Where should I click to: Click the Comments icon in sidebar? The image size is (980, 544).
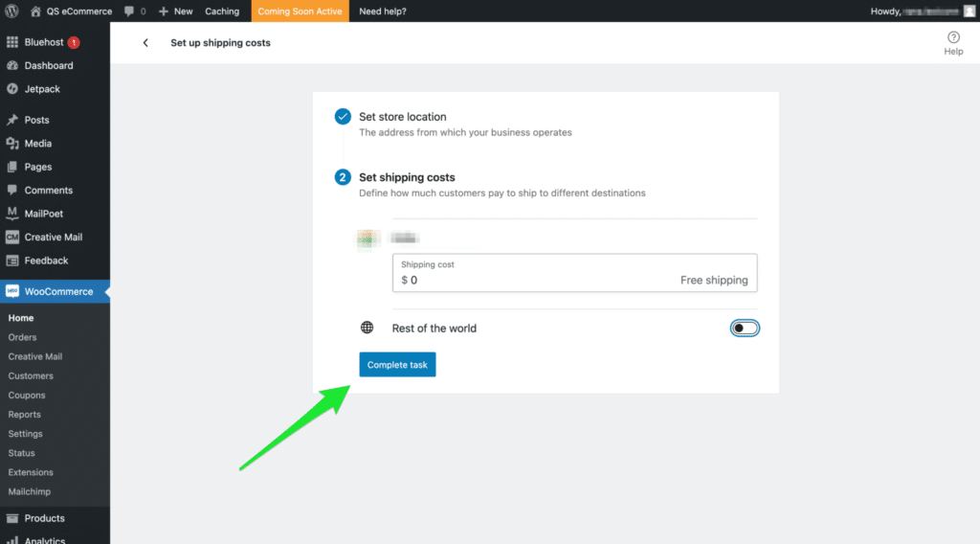pos(11,190)
